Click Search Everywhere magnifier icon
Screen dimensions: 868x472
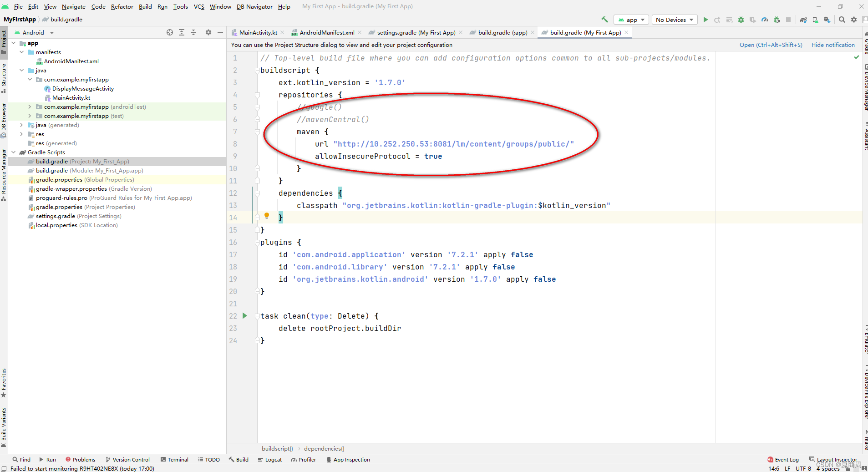coord(842,20)
